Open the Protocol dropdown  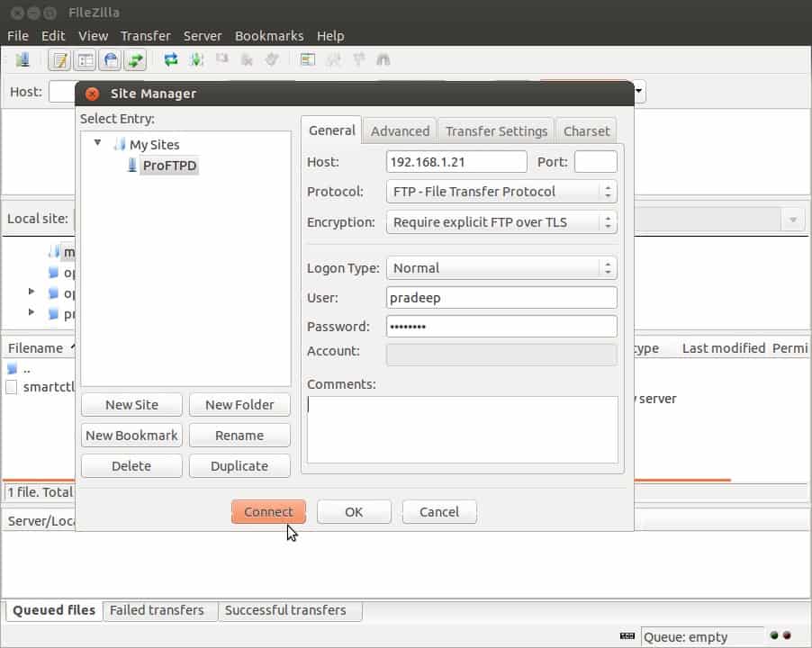coord(501,192)
